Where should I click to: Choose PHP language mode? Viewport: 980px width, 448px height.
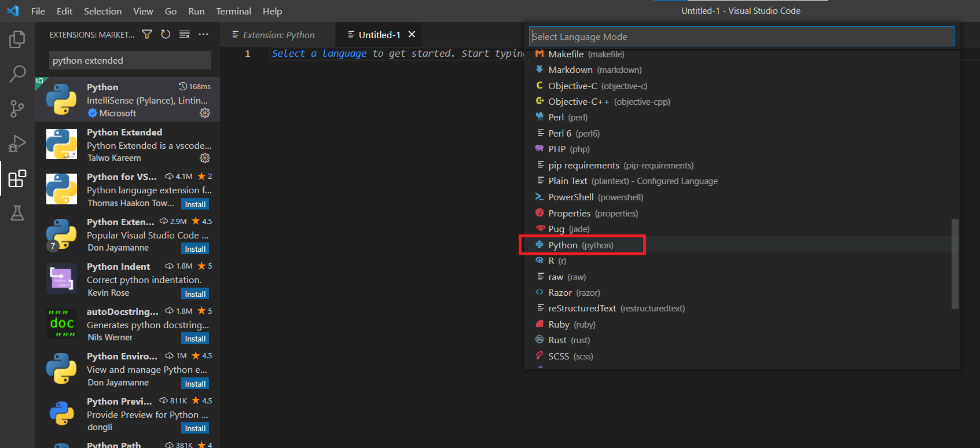[742, 149]
